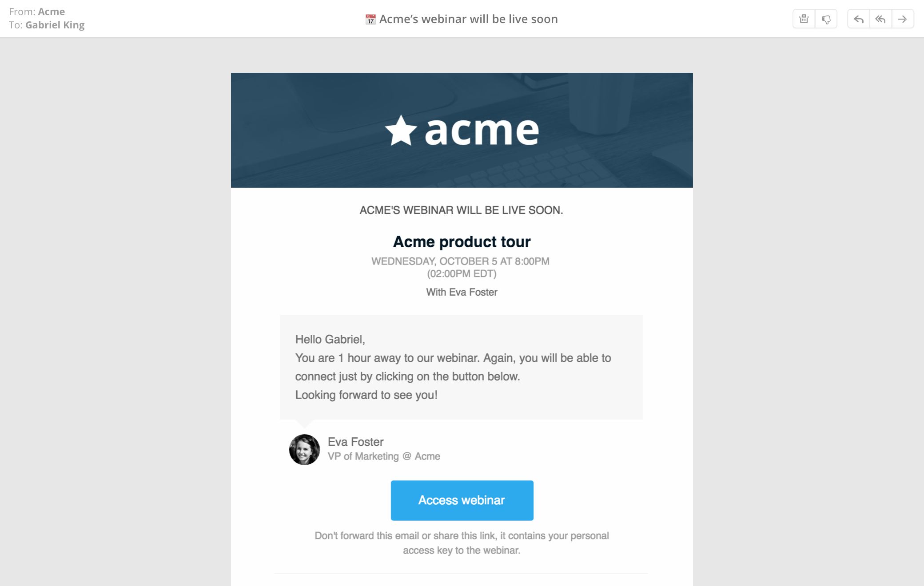Click the Wednesday, October 5 date line

point(460,261)
